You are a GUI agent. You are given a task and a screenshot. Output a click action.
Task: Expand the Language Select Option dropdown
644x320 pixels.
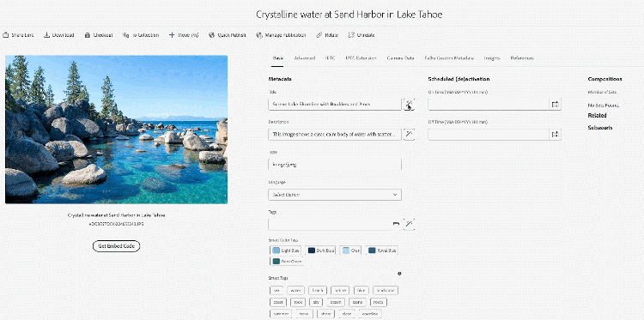pyautogui.click(x=335, y=195)
